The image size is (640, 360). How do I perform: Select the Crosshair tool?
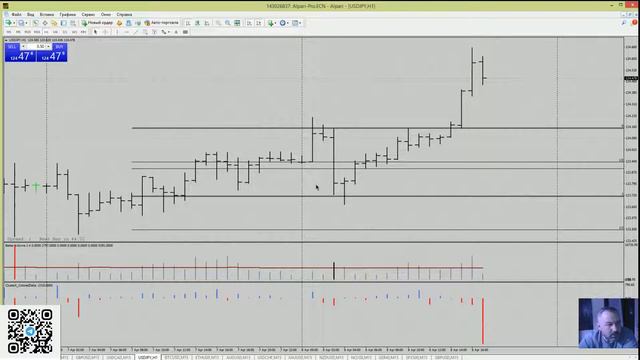[x=105, y=32]
